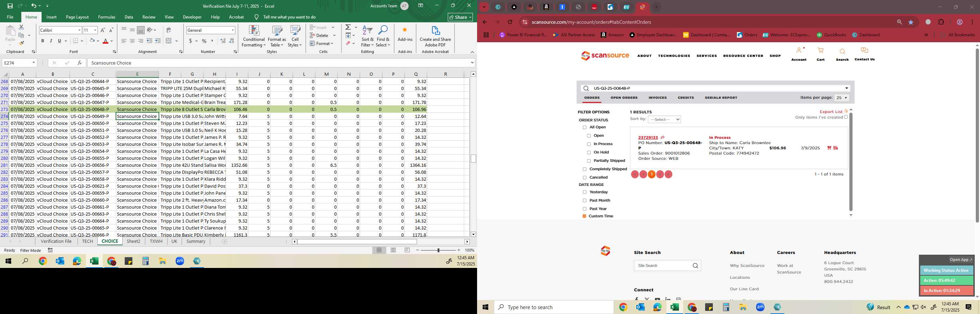Image resolution: width=980 pixels, height=314 pixels.
Task: Check the On Hold filter checkbox
Action: click(x=589, y=152)
